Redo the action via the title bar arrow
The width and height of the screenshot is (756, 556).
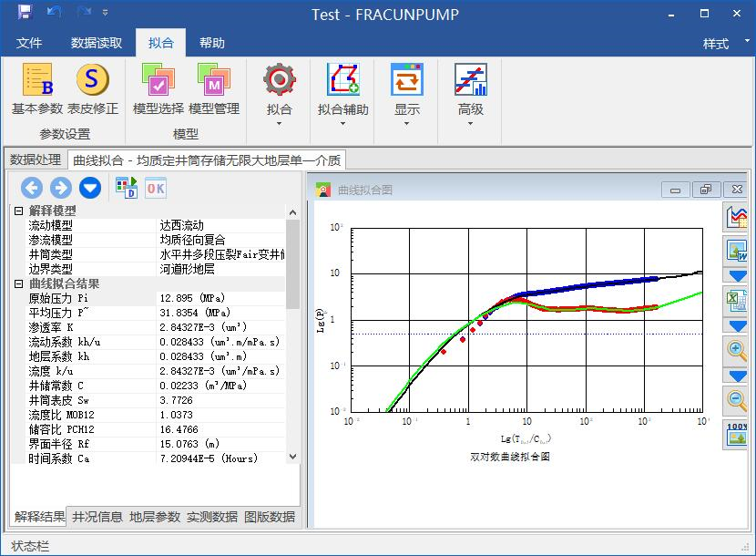point(84,12)
